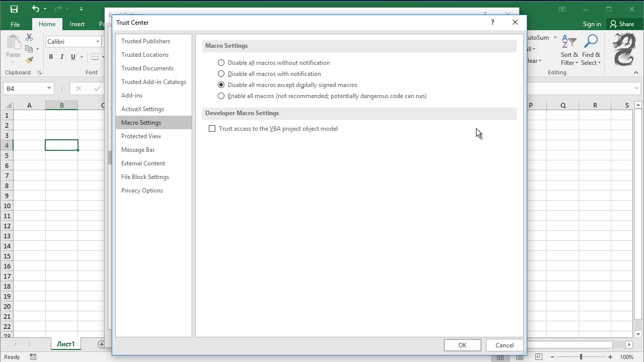Image resolution: width=644 pixels, height=362 pixels.
Task: Click the Cut scissors icon
Action: [x=29, y=38]
